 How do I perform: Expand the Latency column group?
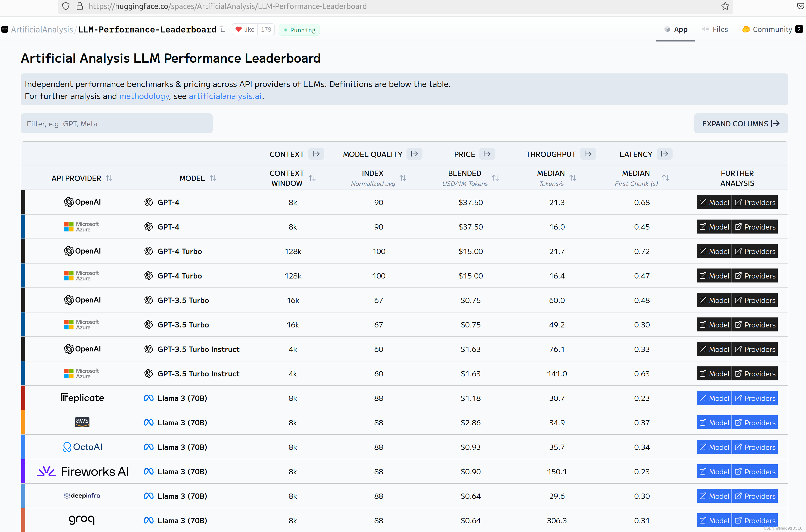(x=664, y=154)
